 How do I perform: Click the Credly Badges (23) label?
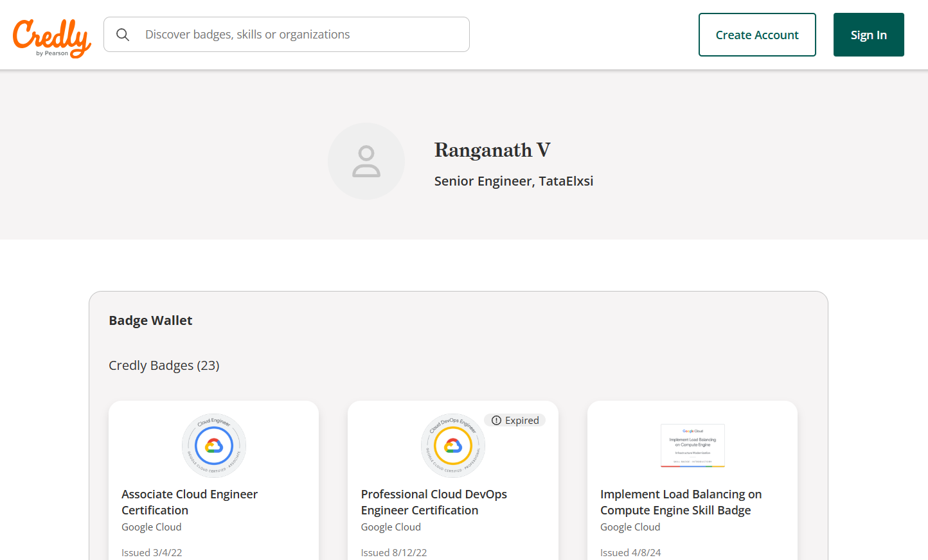(x=164, y=365)
